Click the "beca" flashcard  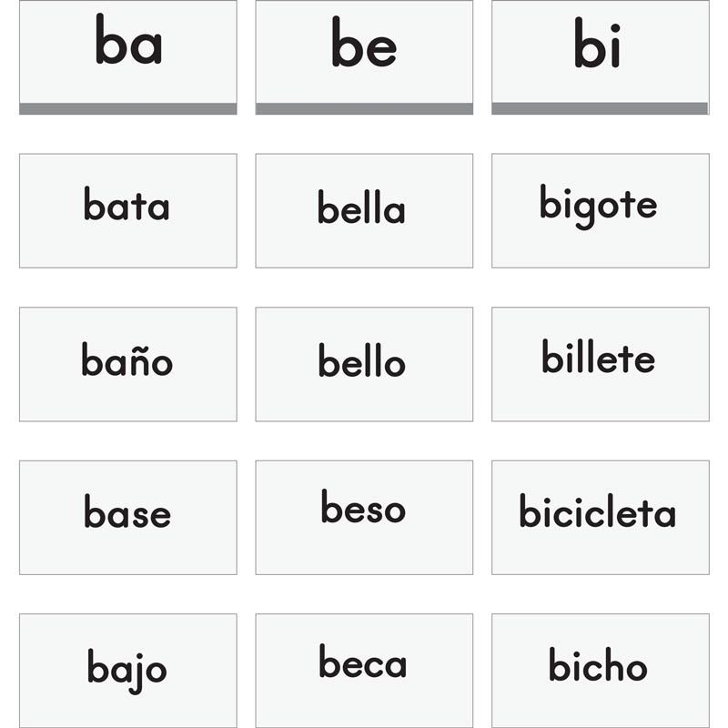tap(364, 670)
